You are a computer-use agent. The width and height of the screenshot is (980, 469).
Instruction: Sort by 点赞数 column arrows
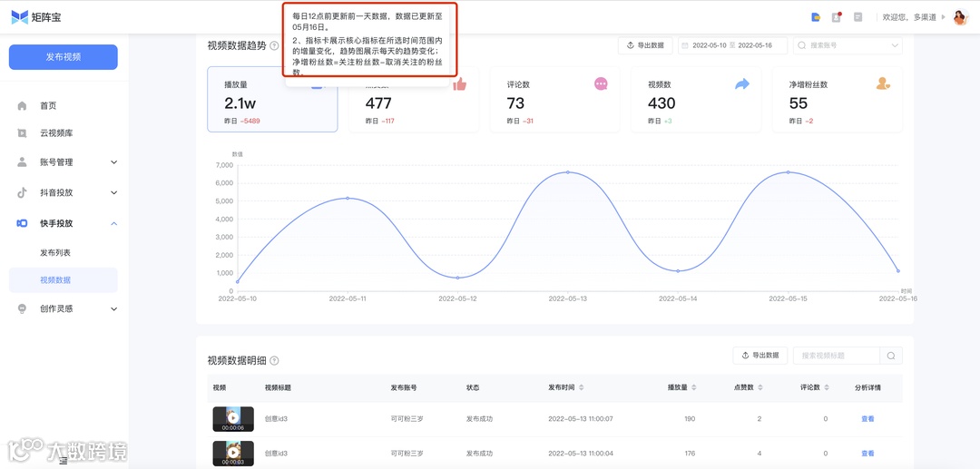tap(760, 388)
